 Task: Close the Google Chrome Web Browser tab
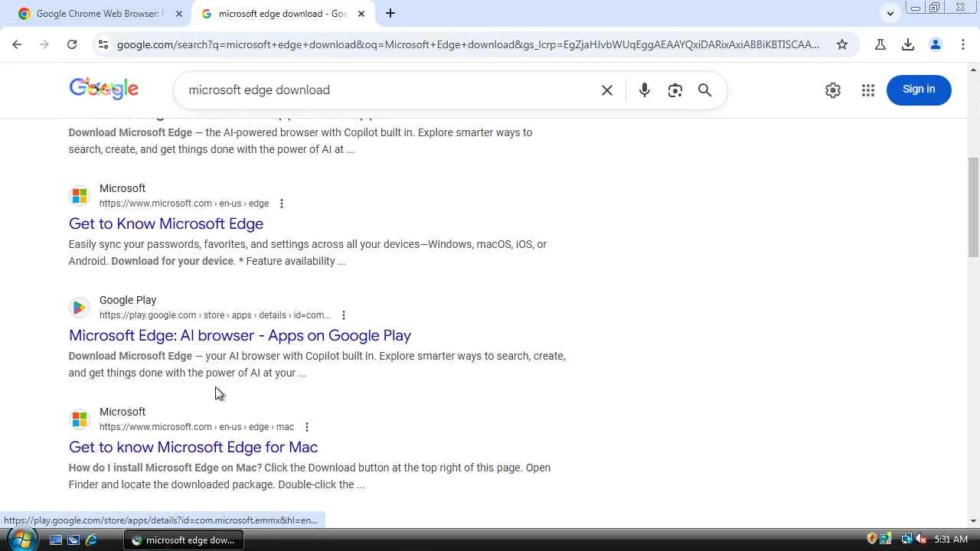point(179,14)
